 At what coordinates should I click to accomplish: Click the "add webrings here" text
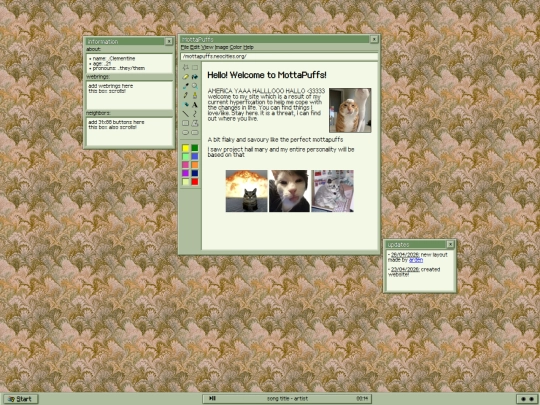[x=111, y=86]
